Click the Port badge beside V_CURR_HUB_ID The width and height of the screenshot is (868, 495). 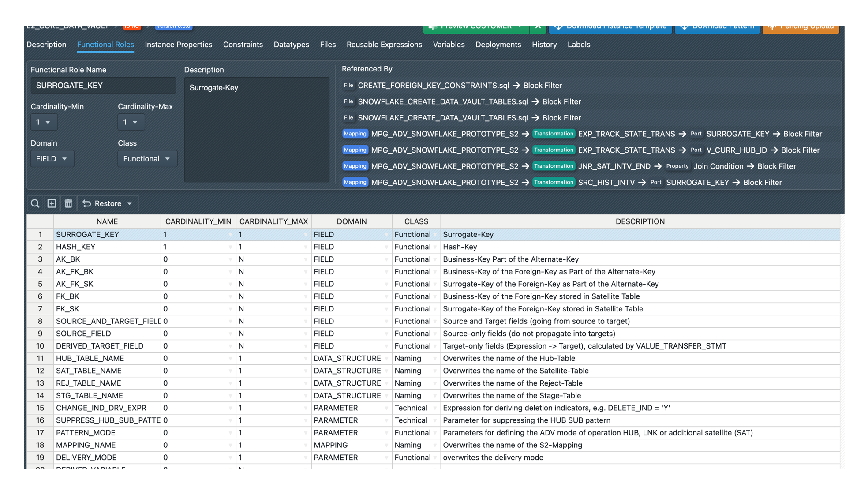[x=696, y=150]
